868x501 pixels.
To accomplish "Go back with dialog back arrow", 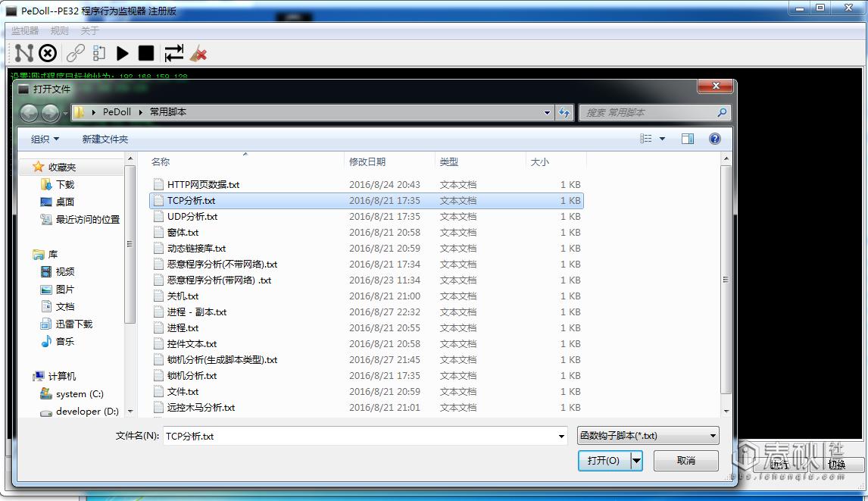I will (30, 113).
